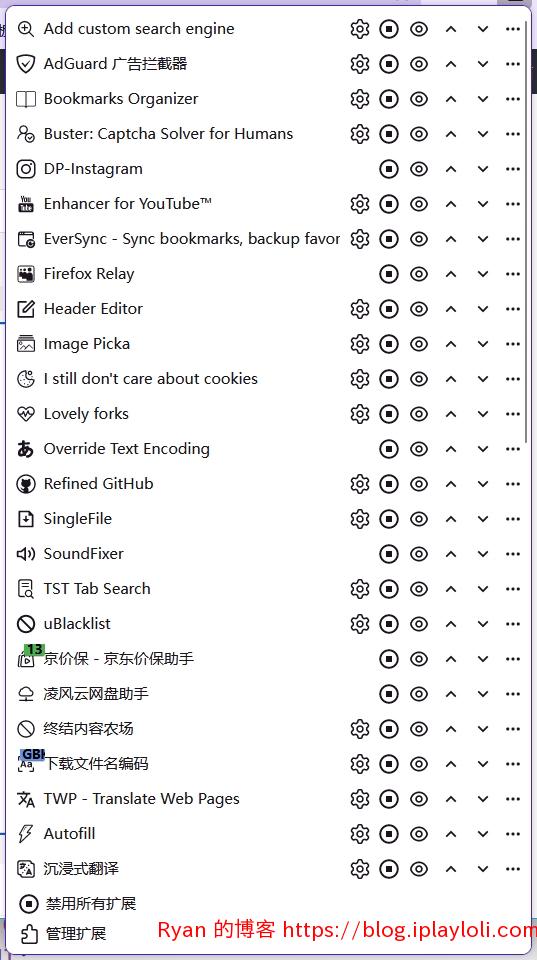Click the uBlacklist prohibited-circle icon
Image resolution: width=537 pixels, height=960 pixels.
[x=26, y=624]
